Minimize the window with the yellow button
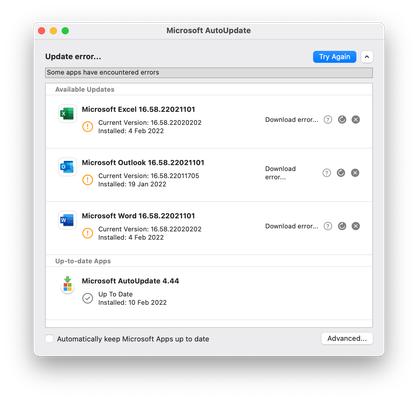The width and height of the screenshot is (418, 400). (x=53, y=31)
